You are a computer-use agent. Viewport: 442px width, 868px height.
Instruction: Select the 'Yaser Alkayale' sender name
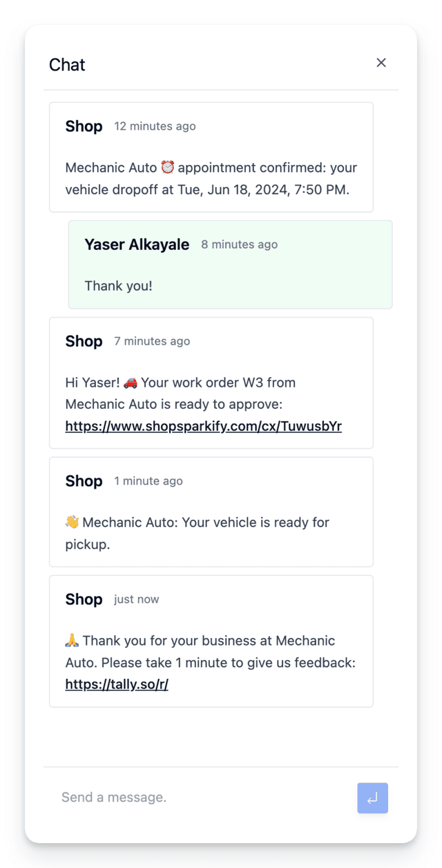[137, 244]
